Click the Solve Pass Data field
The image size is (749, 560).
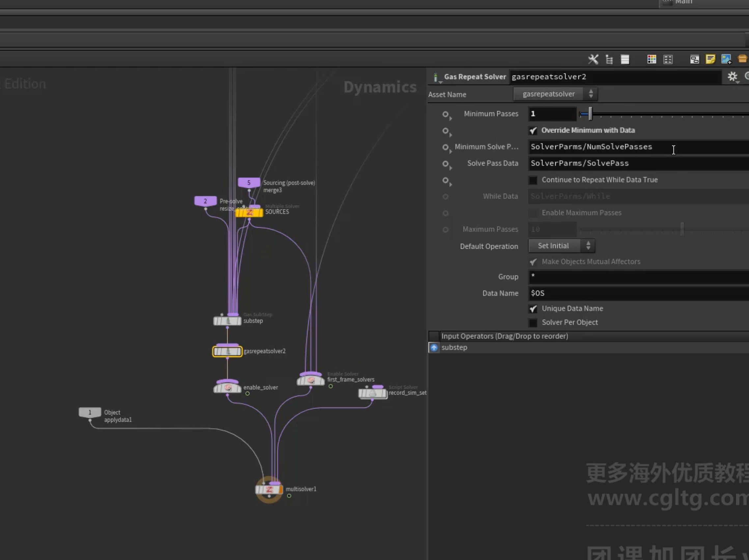click(x=639, y=163)
